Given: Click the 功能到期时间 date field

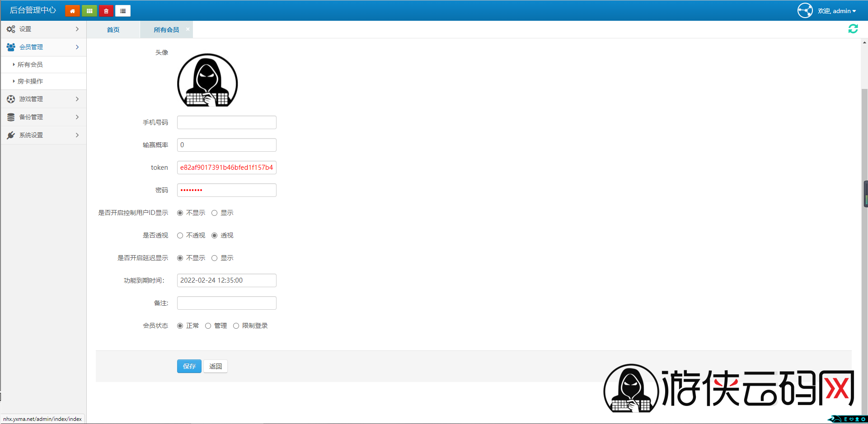Looking at the screenshot, I should click(x=227, y=280).
